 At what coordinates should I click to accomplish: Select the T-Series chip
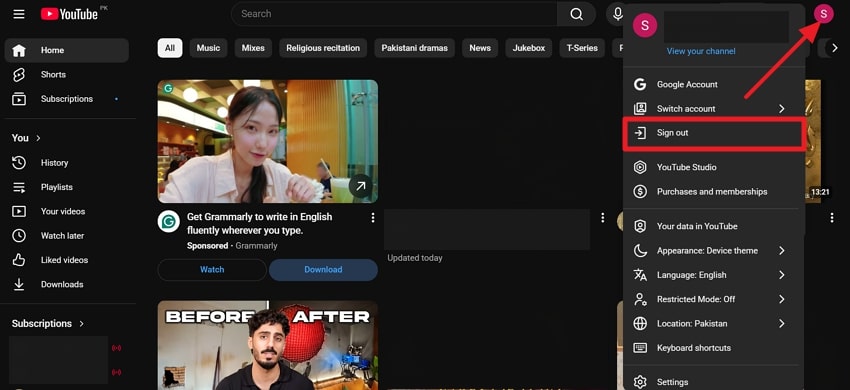pos(582,48)
